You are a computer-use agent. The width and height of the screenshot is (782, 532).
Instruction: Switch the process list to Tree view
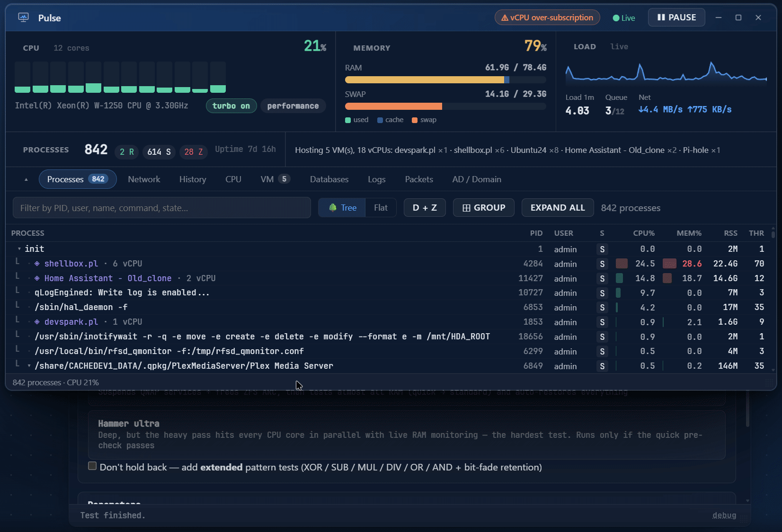tap(342, 208)
